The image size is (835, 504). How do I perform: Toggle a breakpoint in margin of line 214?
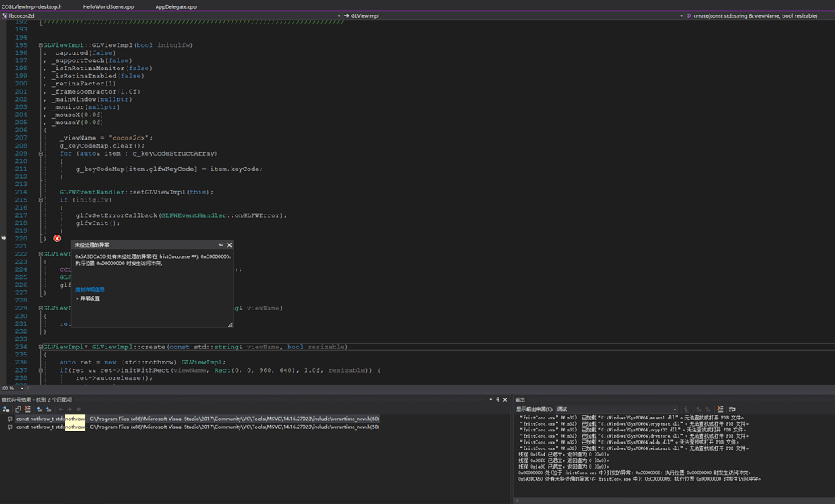4,192
